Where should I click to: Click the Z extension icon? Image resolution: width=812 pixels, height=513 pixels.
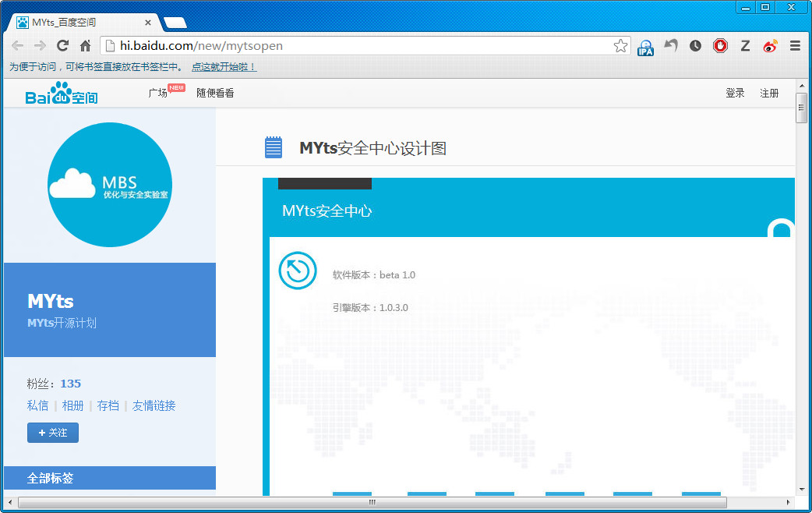(x=745, y=45)
